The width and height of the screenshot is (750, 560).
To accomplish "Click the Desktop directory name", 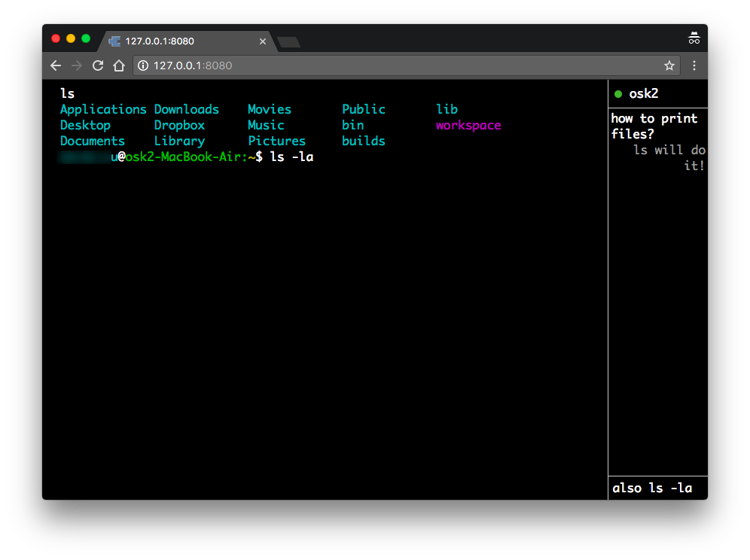I will coord(85,125).
